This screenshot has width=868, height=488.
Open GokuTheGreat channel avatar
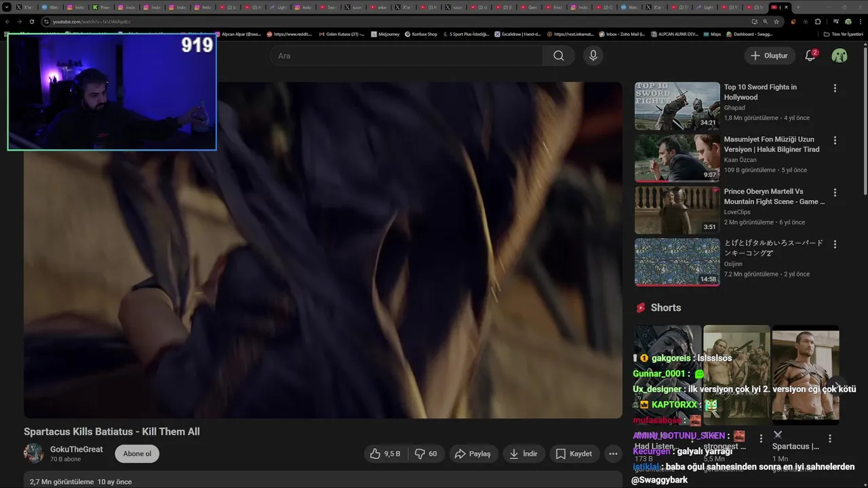[x=34, y=453]
